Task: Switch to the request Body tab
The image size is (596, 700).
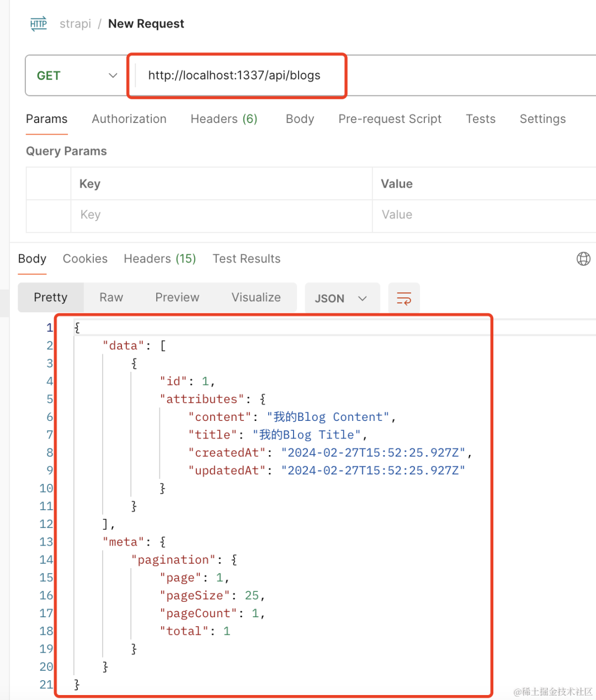Action: click(300, 119)
